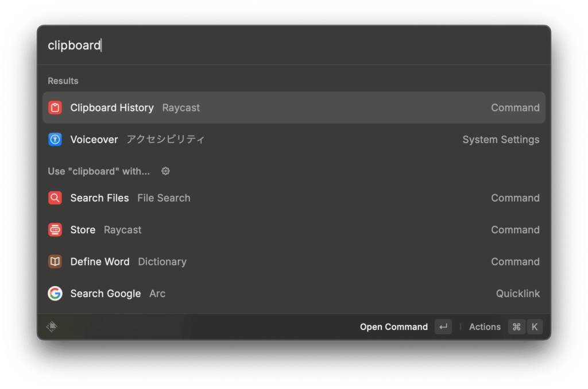Choose the Search Files fallback title
Screen dimensions: 588x389
[100, 198]
